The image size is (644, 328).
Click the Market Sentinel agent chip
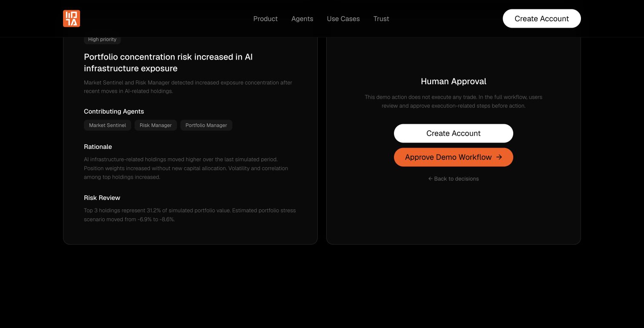click(107, 125)
